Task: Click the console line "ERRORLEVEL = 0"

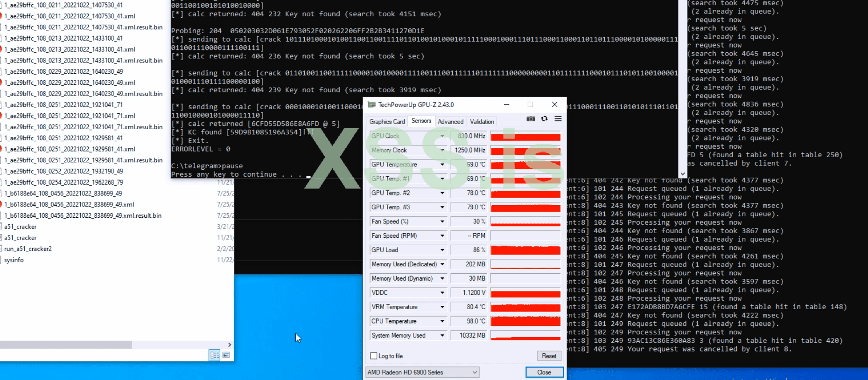Action: [x=201, y=149]
